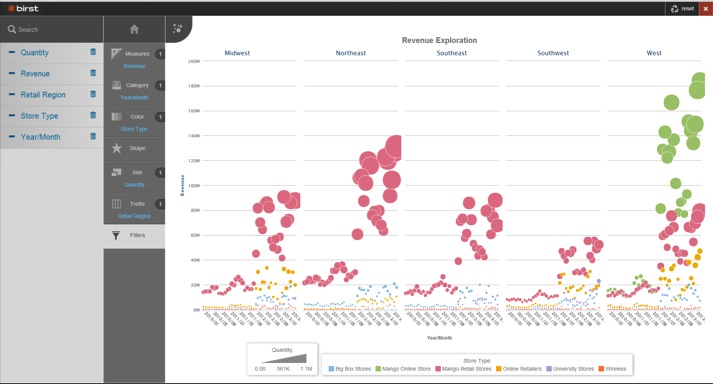Click the Mango Online Store legend swatch

(x=378, y=369)
